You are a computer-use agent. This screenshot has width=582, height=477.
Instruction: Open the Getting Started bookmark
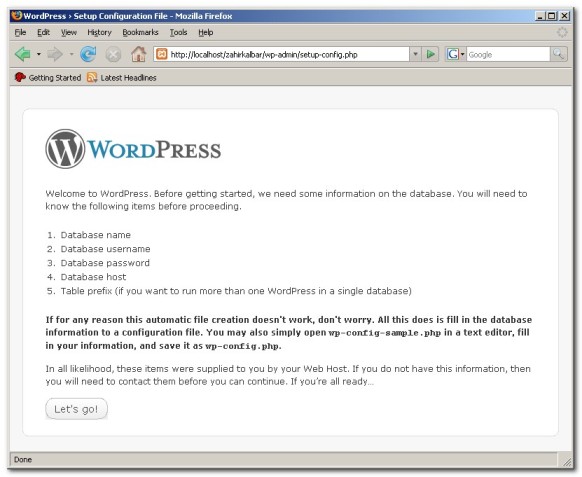(x=48, y=78)
